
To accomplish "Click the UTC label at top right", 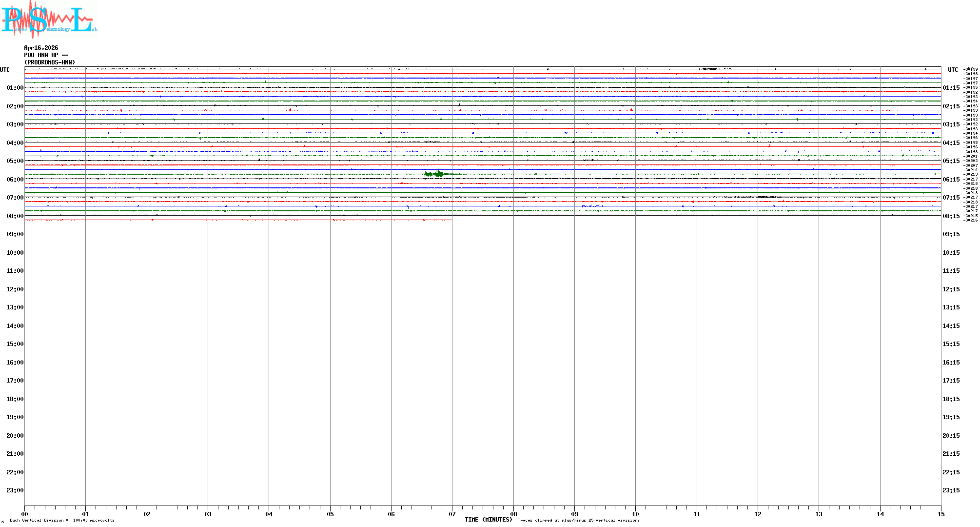I will point(953,70).
